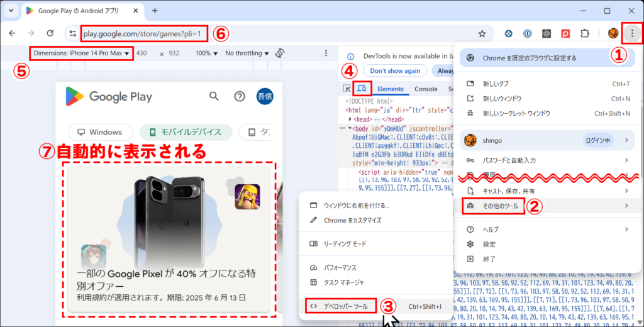Open the 100% zoom dropdown
Image resolution: width=644 pixels, height=327 pixels.
point(206,53)
